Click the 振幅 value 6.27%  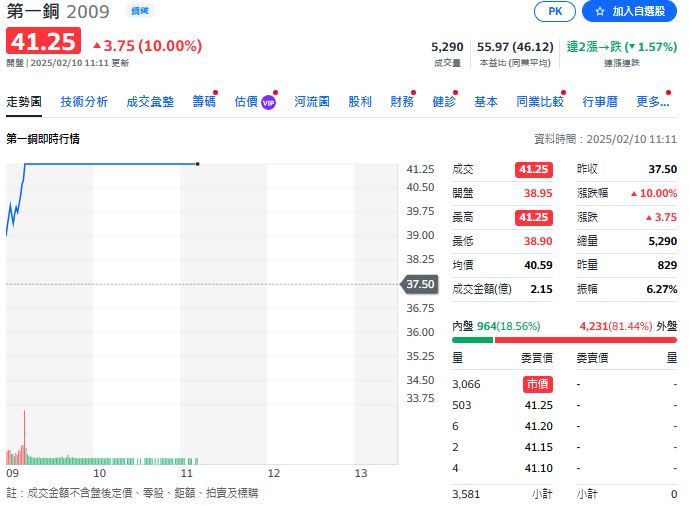(662, 289)
